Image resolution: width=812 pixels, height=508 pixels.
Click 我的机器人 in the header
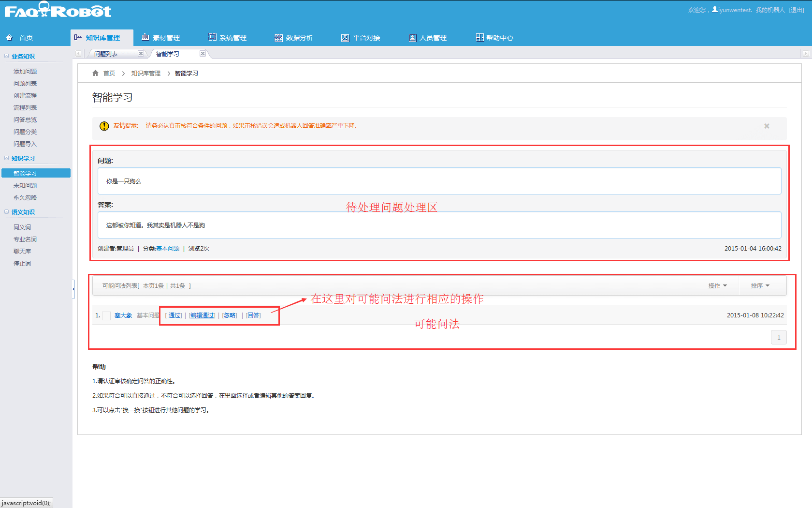(770, 10)
